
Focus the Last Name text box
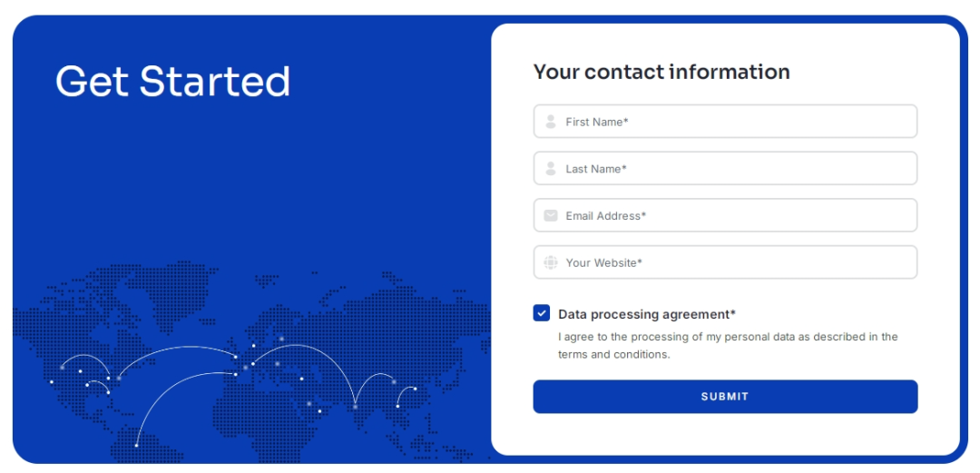[735, 169]
